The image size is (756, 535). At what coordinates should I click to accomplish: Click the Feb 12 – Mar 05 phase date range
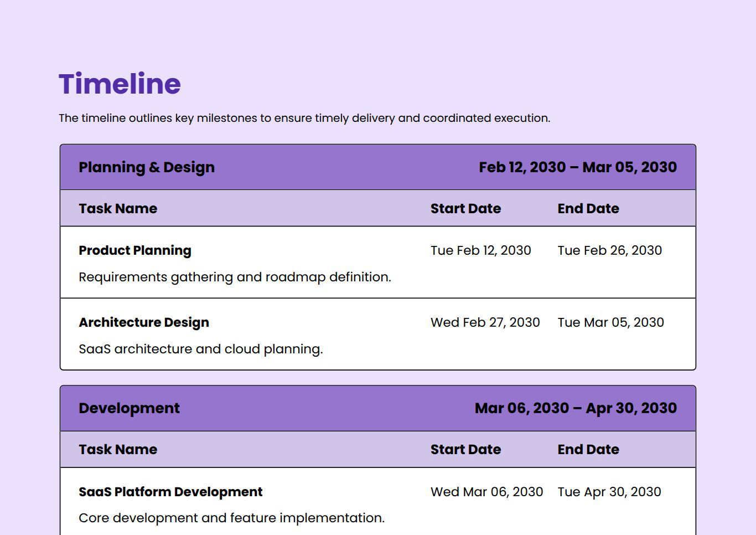(577, 167)
